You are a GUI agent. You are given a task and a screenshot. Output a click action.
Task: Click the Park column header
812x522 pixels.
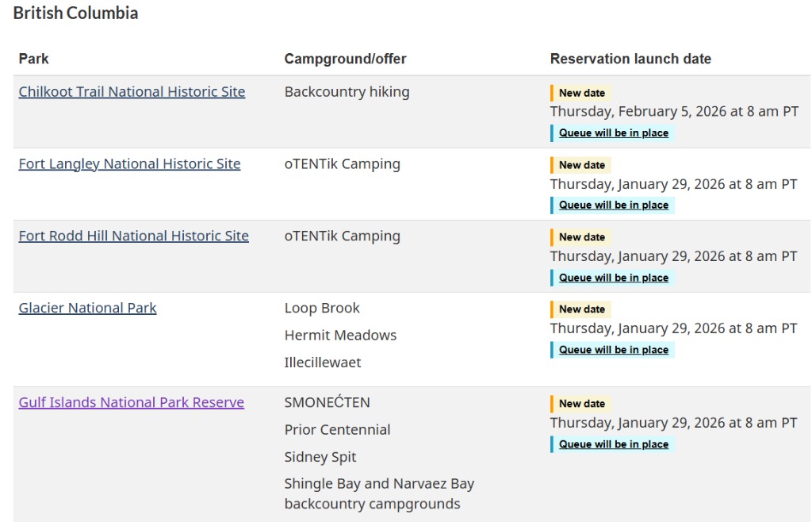(34, 59)
